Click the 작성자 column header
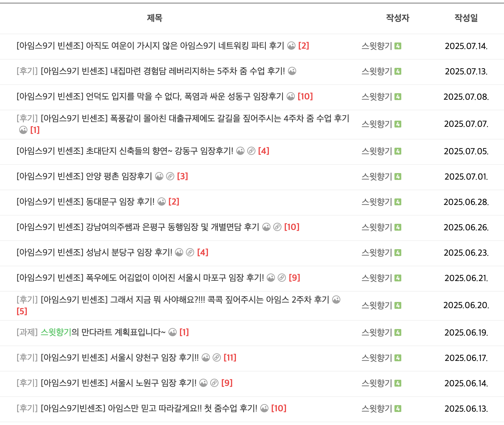 point(398,18)
